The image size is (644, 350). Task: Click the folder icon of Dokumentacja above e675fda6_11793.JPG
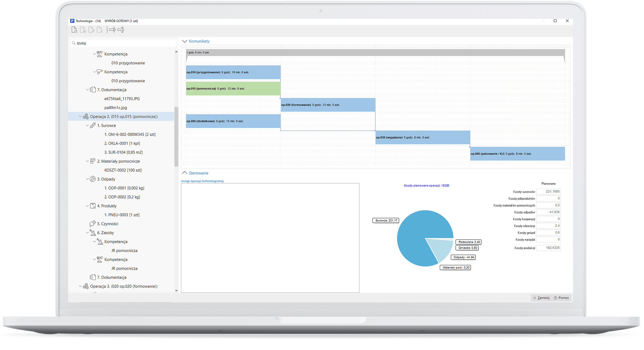[x=93, y=90]
